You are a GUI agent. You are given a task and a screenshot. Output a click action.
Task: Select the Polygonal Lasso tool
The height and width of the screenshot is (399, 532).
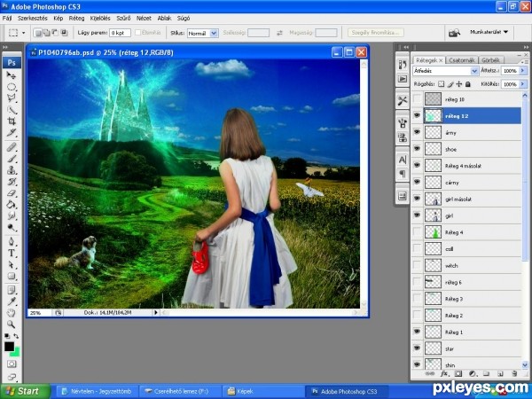pyautogui.click(x=12, y=98)
